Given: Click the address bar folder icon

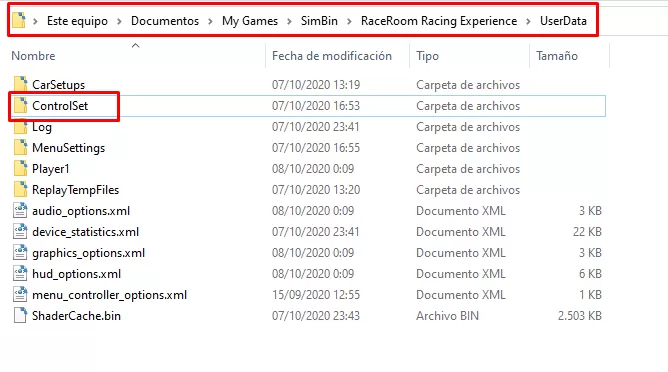Looking at the screenshot, I should pyautogui.click(x=19, y=20).
